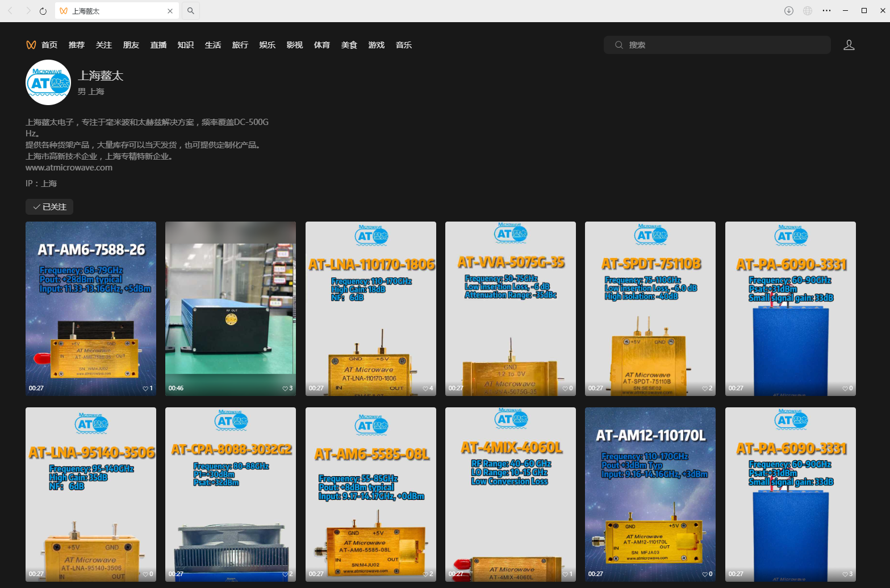
Task: Click the orange site logo
Action: tap(31, 45)
